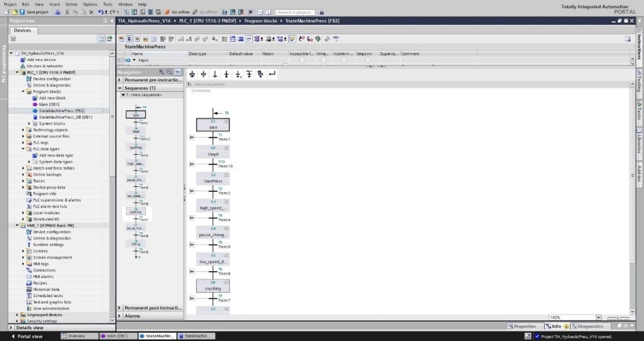Screen dimensions: 644x341
Task: Click the second step insertion icon
Action: tap(204, 74)
